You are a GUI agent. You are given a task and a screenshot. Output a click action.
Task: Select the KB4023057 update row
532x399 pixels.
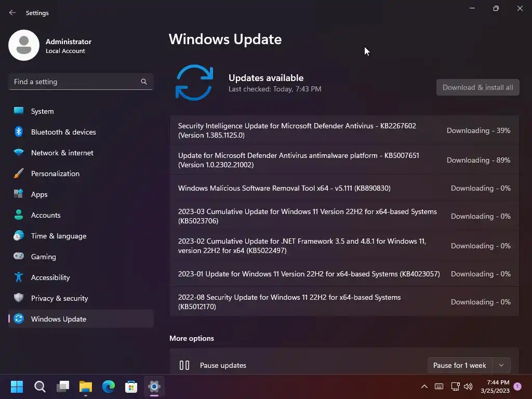(x=344, y=274)
